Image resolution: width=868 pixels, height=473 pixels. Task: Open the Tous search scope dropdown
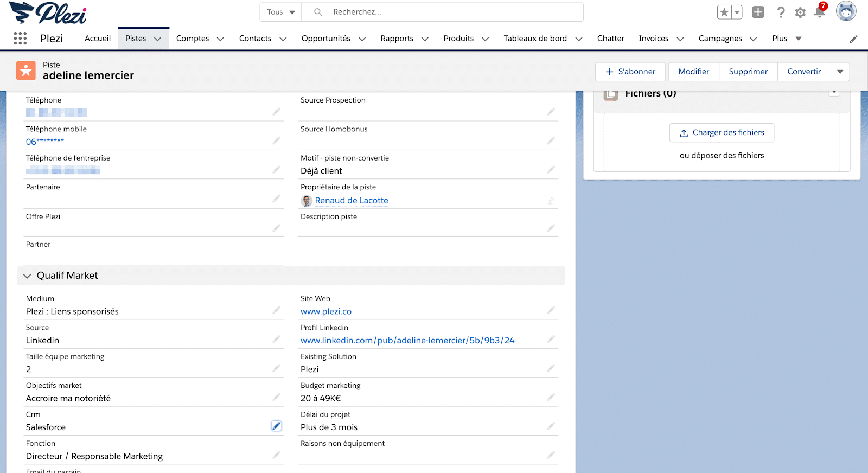(x=280, y=12)
